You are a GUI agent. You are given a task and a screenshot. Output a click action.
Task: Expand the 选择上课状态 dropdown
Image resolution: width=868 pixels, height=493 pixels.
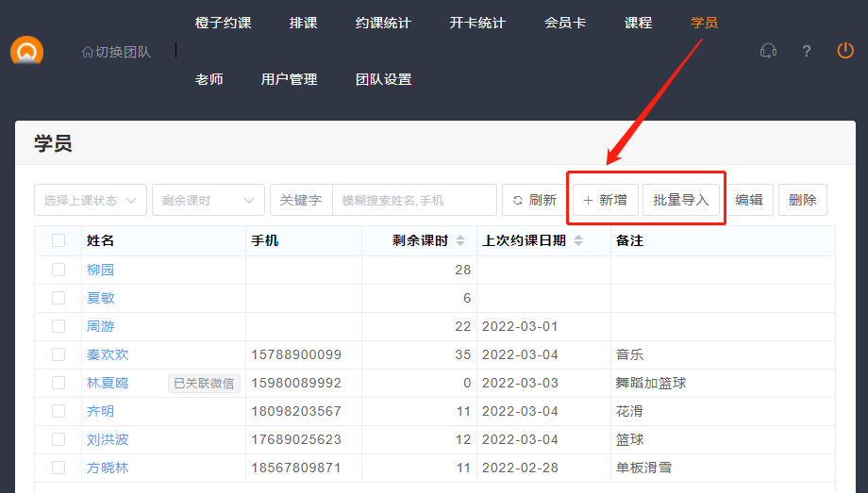(91, 200)
